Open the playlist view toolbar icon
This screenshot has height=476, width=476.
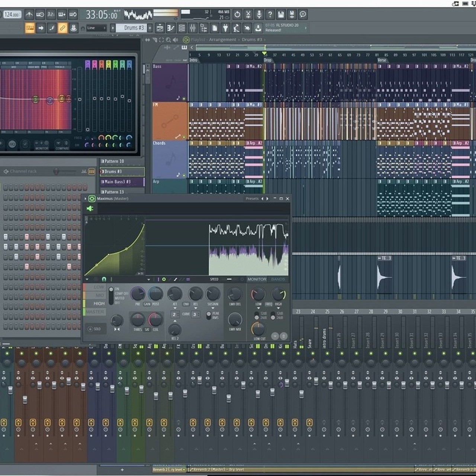(x=160, y=28)
